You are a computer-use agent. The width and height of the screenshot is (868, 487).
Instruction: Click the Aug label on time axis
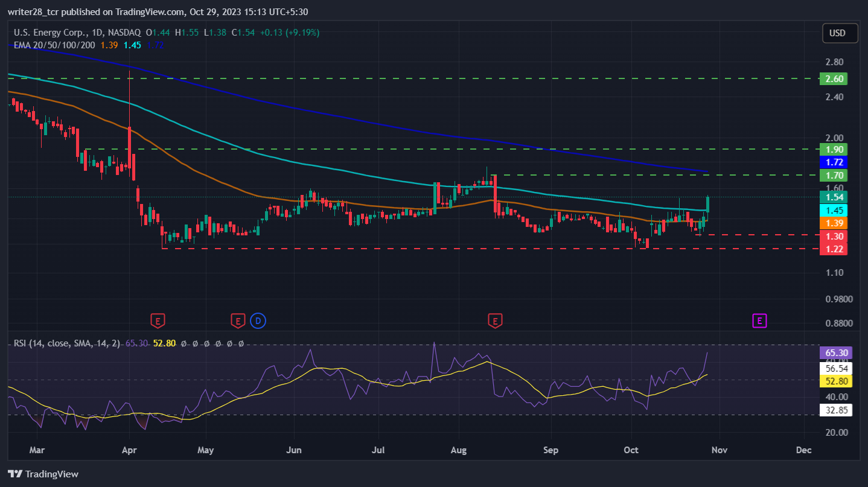coord(459,450)
